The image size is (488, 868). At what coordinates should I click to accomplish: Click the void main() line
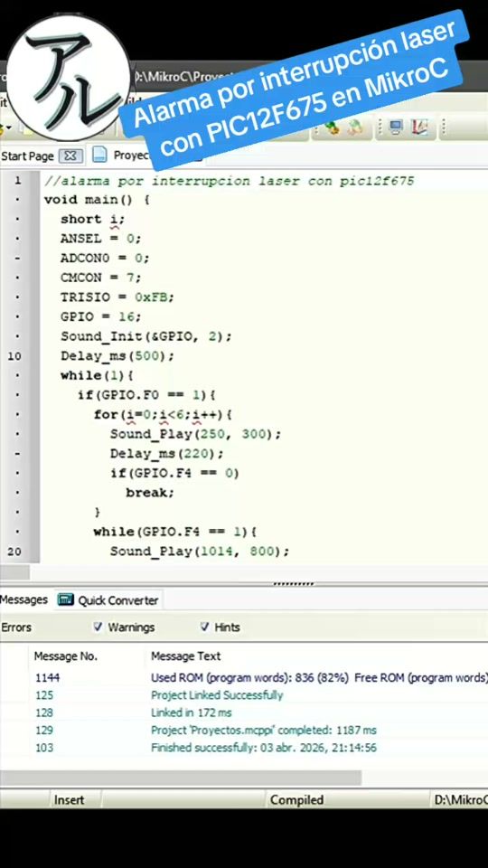tap(98, 200)
